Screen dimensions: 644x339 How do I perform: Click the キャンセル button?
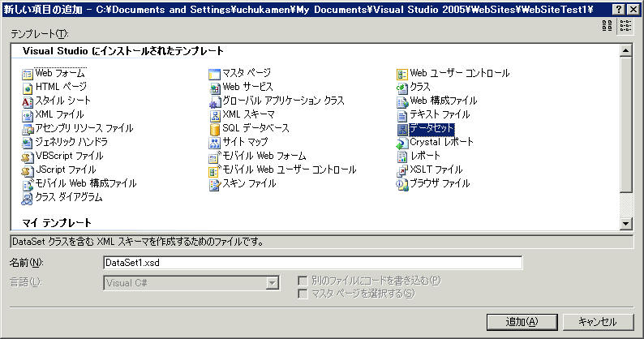[x=598, y=322]
